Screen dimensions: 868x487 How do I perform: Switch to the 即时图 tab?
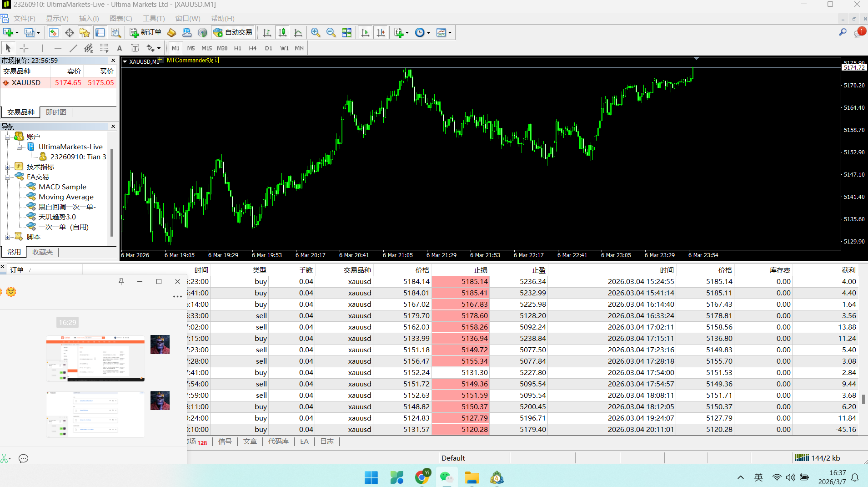[56, 112]
